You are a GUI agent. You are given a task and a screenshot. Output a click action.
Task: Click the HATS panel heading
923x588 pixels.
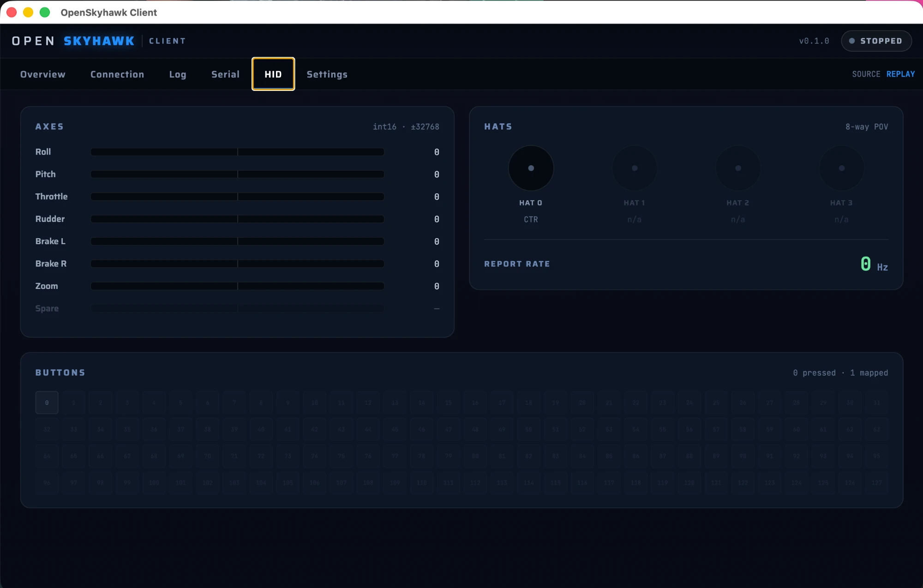(x=498, y=126)
